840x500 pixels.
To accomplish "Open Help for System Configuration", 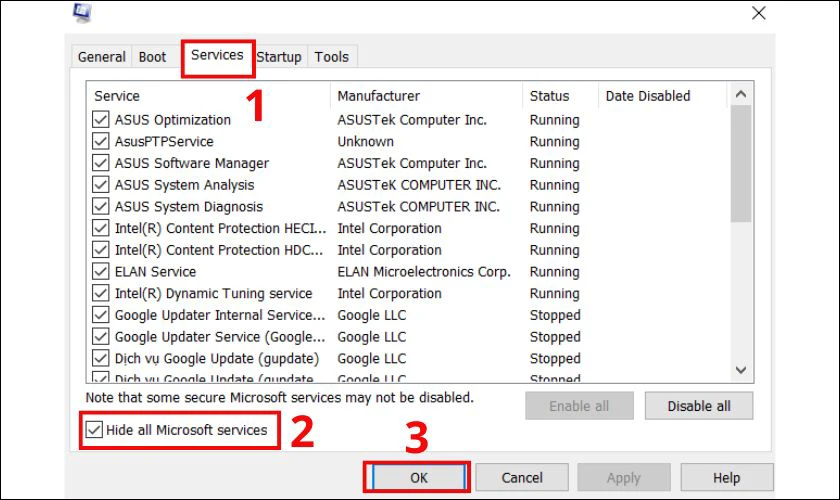I will click(x=726, y=477).
